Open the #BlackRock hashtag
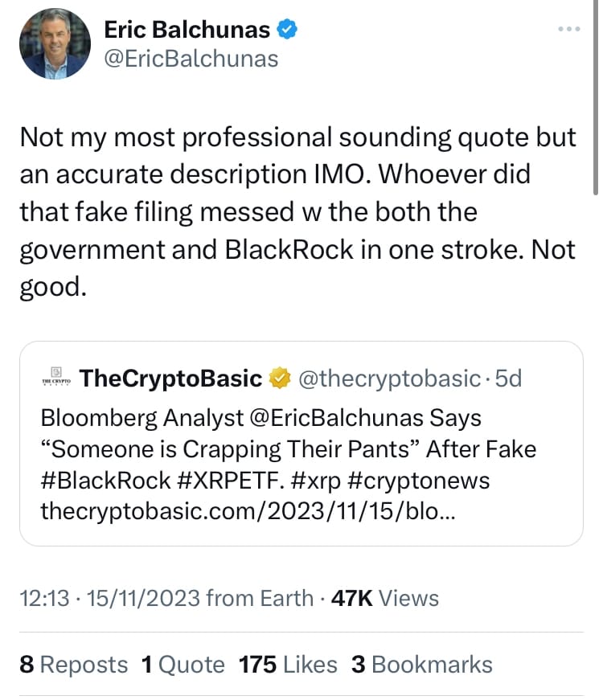This screenshot has height=700, width=603. (x=105, y=481)
